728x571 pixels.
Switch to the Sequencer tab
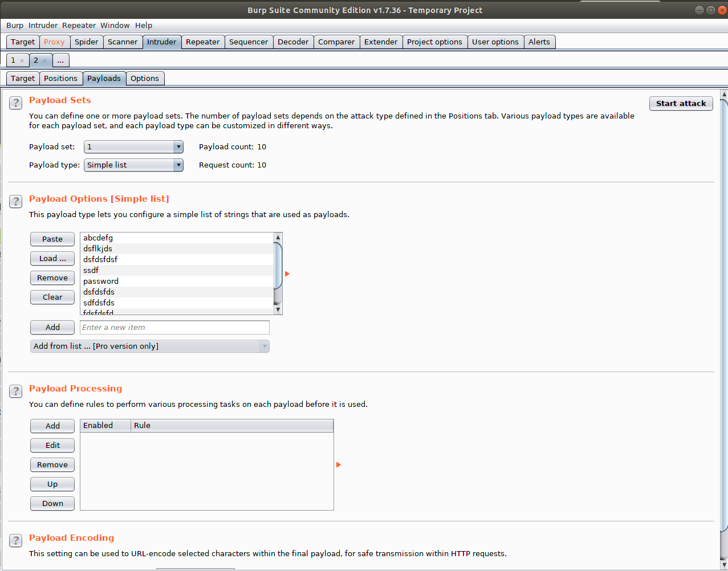click(249, 42)
